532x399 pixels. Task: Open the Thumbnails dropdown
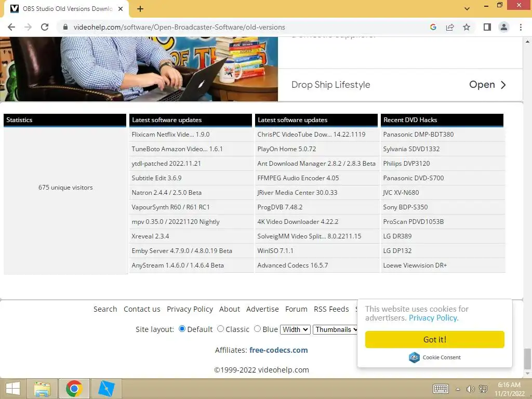[x=335, y=329]
